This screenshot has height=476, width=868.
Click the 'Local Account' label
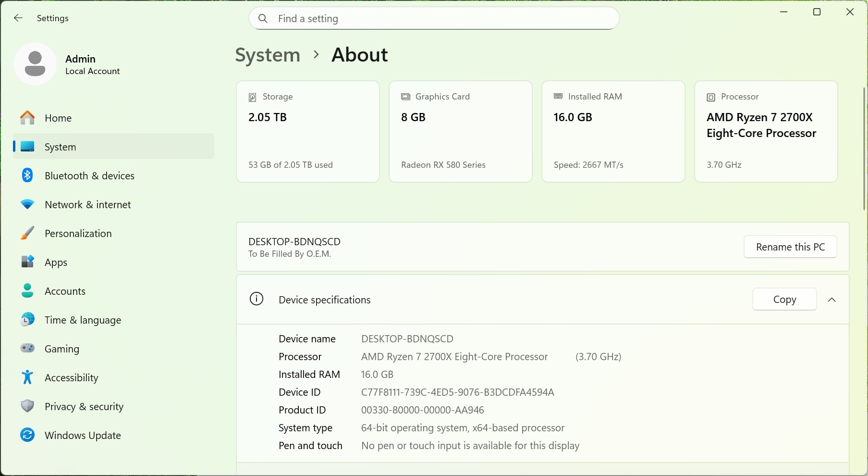[93, 71]
